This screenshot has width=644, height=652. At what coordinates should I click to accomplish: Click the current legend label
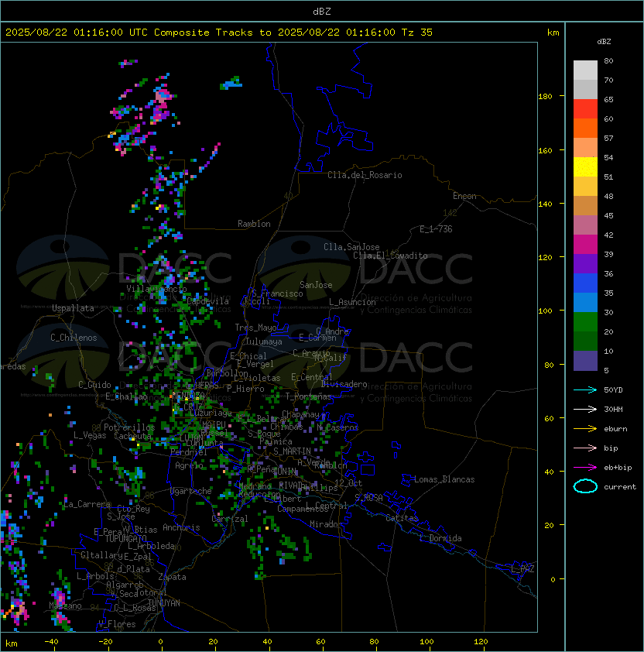(x=620, y=487)
